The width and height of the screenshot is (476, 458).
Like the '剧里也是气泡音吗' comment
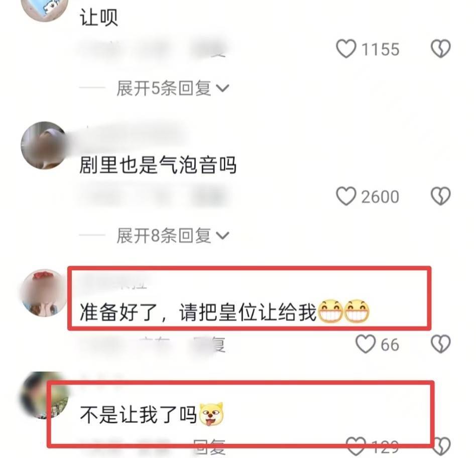coord(346,196)
